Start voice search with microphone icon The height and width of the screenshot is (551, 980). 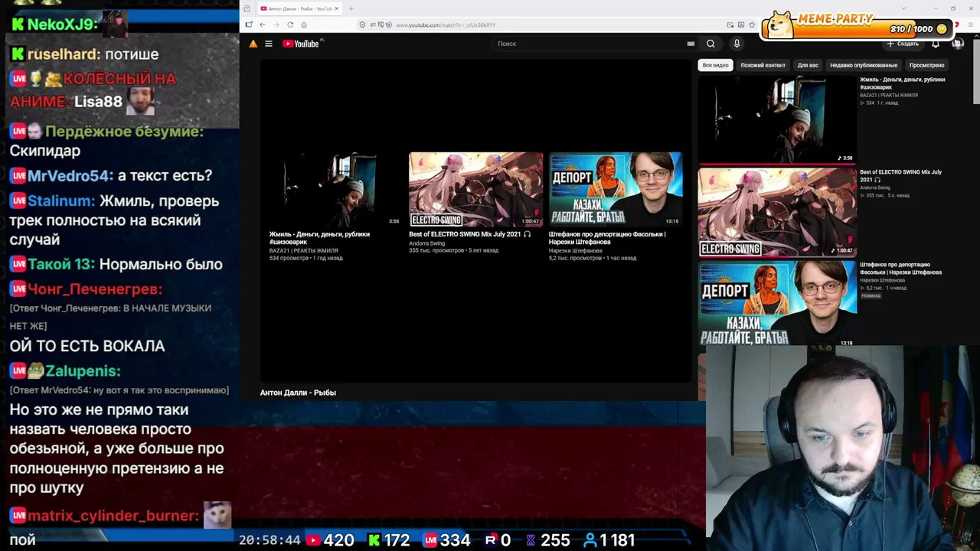pos(737,44)
